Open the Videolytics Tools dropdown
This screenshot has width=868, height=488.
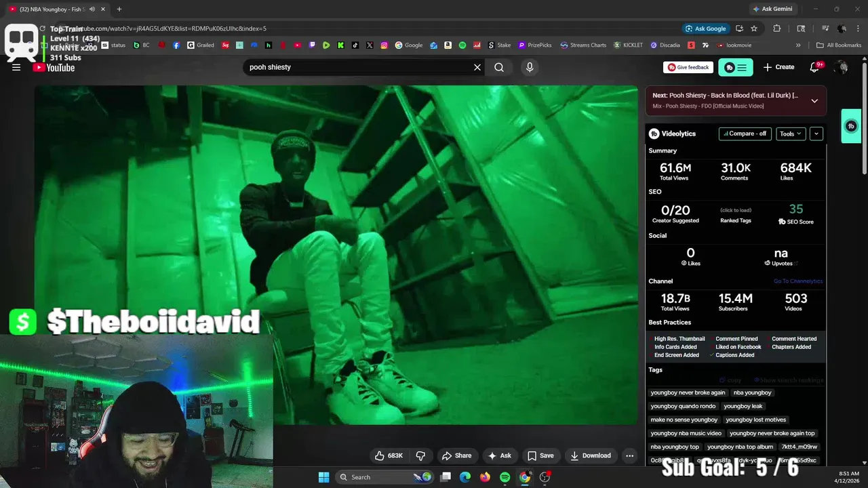click(x=791, y=134)
